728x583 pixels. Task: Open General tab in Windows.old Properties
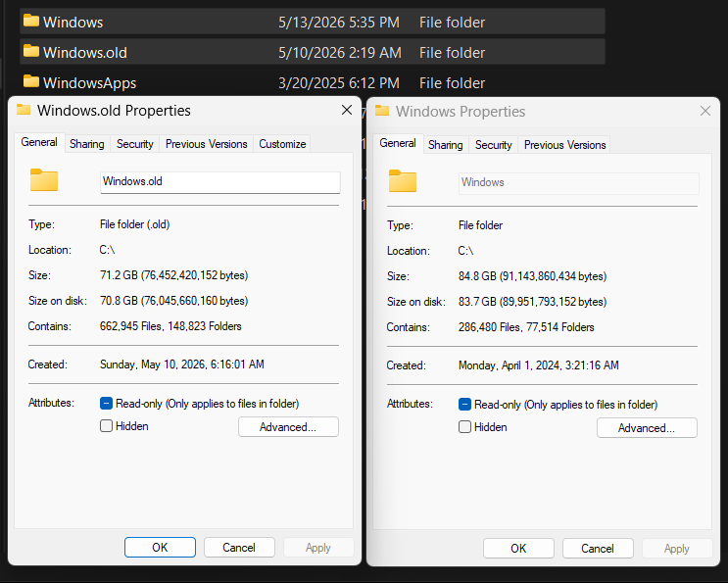(x=39, y=142)
